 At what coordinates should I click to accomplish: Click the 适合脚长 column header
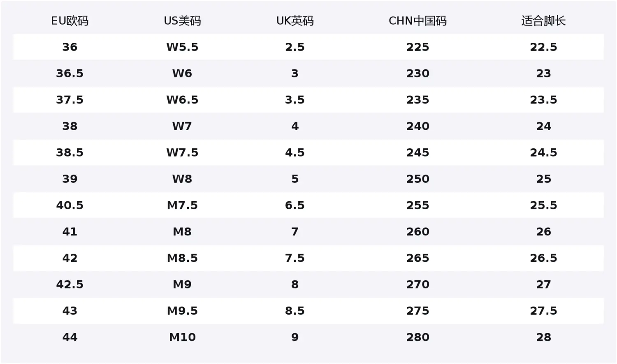coord(543,21)
